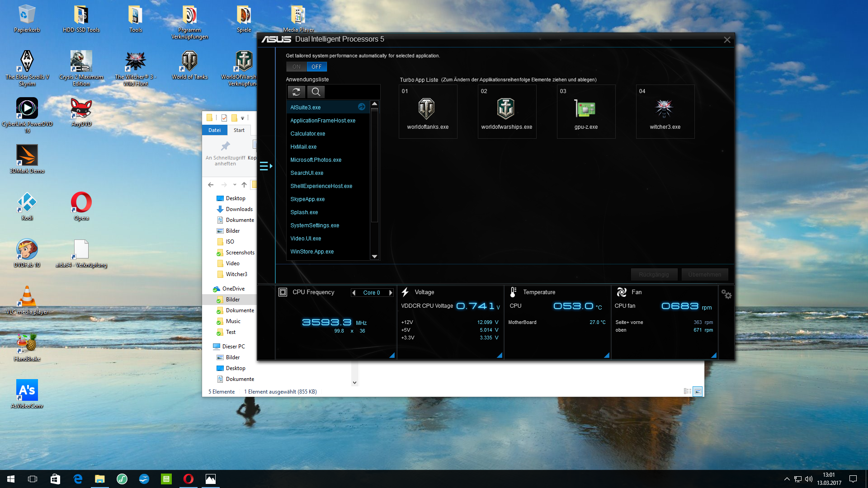868x488 pixels.
Task: Add AISuite3.exe using its arrow icon
Action: pyautogui.click(x=362, y=107)
